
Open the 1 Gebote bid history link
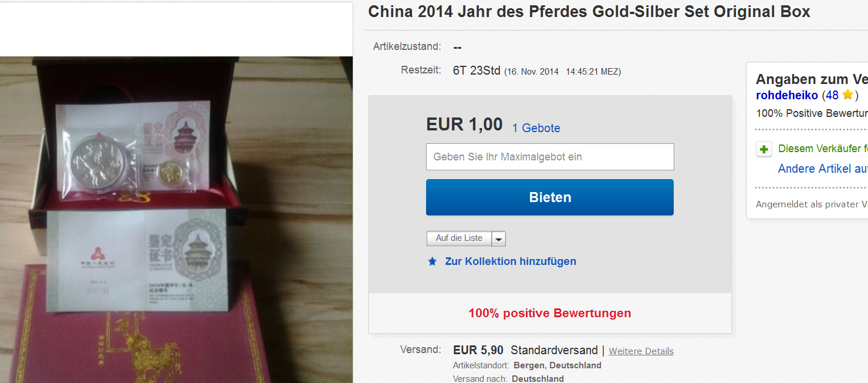click(x=536, y=128)
